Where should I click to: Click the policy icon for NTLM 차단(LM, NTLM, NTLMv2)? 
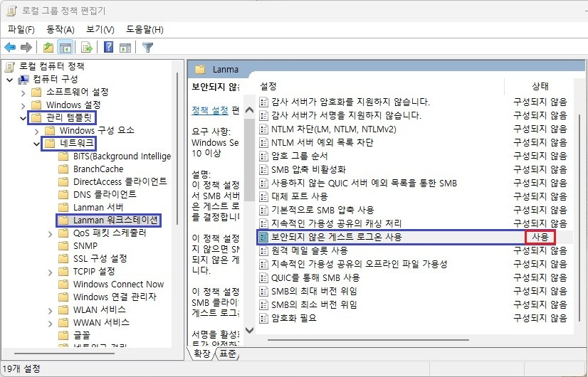(264, 129)
